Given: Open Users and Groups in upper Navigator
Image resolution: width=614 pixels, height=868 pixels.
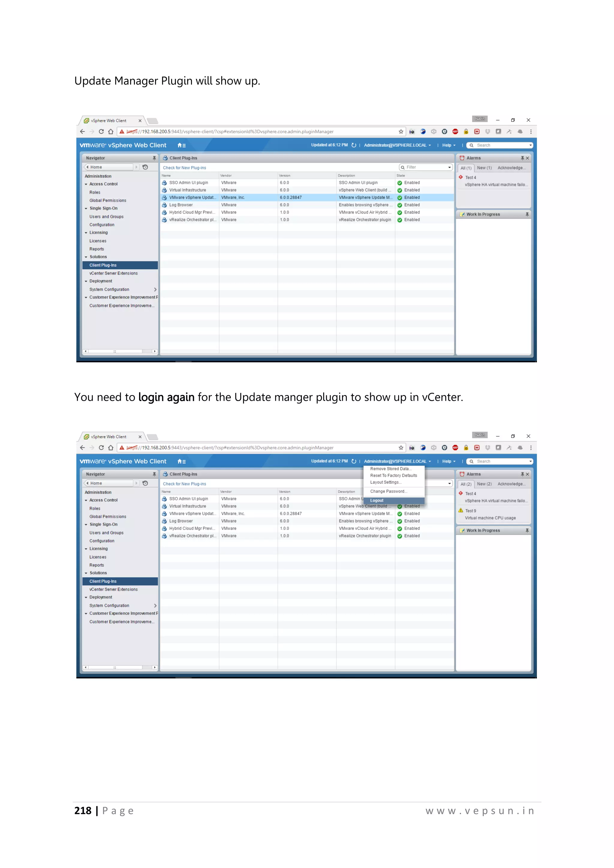Looking at the screenshot, I should tap(107, 217).
